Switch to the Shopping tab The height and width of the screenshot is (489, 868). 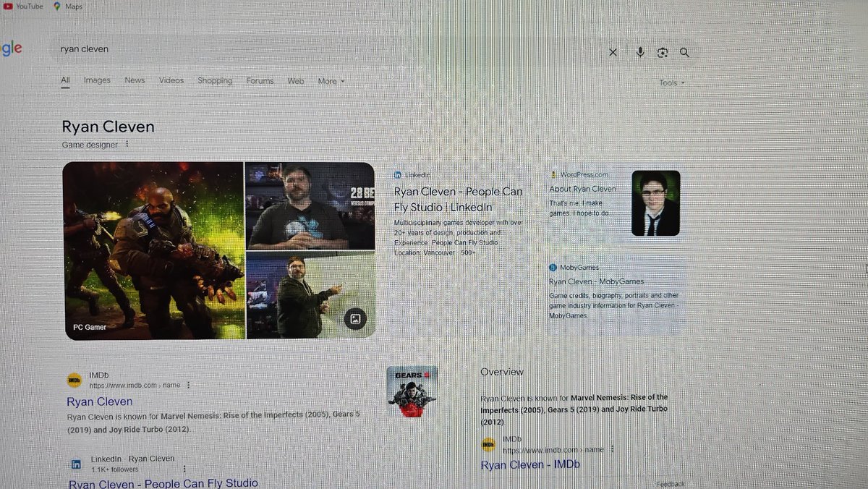click(215, 81)
